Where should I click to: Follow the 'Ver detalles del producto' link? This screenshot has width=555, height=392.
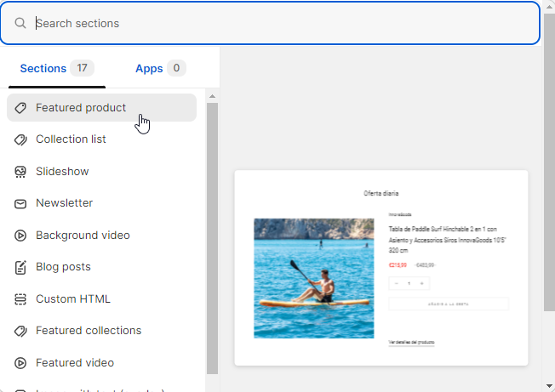412,342
